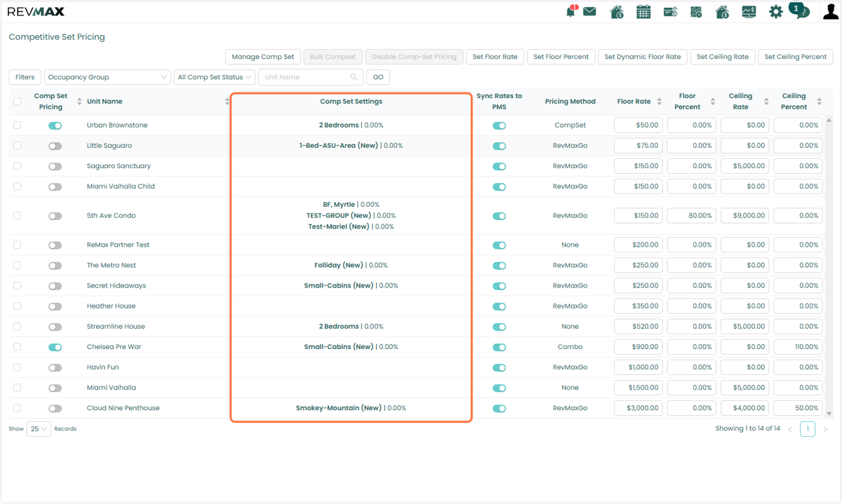842x504 pixels.
Task: Click the Combo pricing method cell
Action: pos(570,347)
